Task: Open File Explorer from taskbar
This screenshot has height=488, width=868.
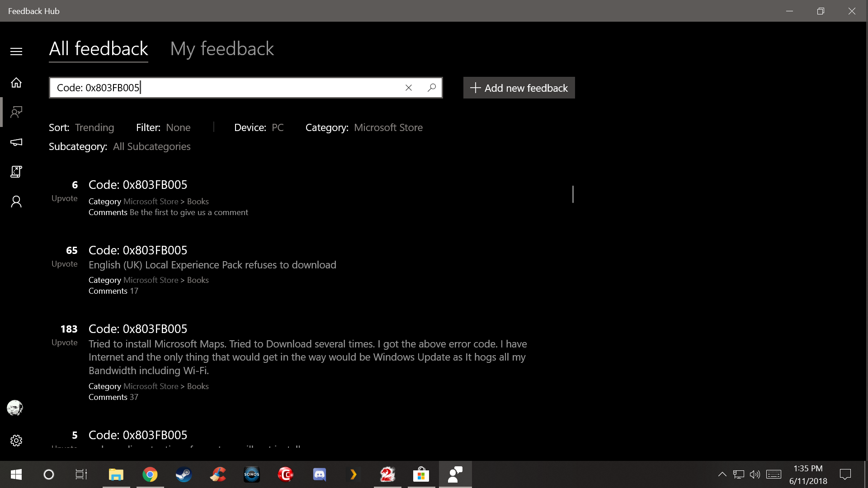Action: (116, 474)
